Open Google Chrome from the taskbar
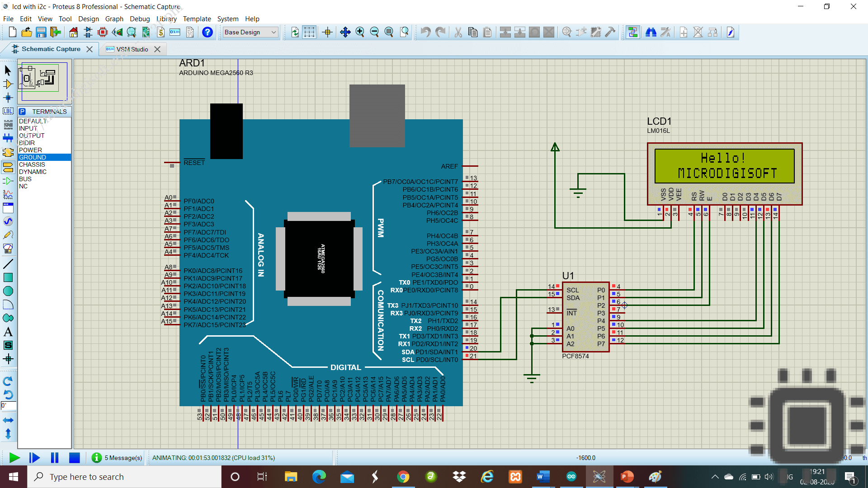This screenshot has width=868, height=488. click(403, 476)
